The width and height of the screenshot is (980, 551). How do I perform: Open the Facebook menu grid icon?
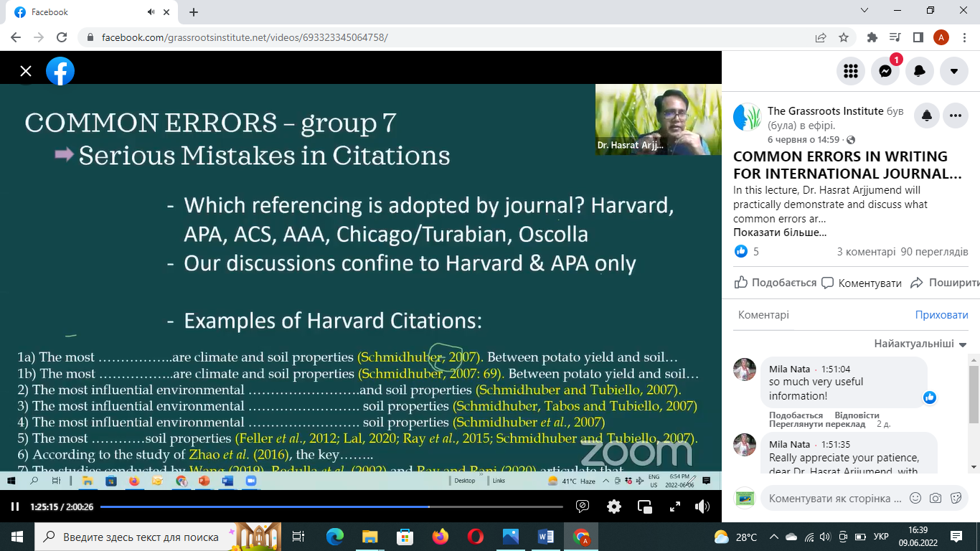[x=851, y=71]
